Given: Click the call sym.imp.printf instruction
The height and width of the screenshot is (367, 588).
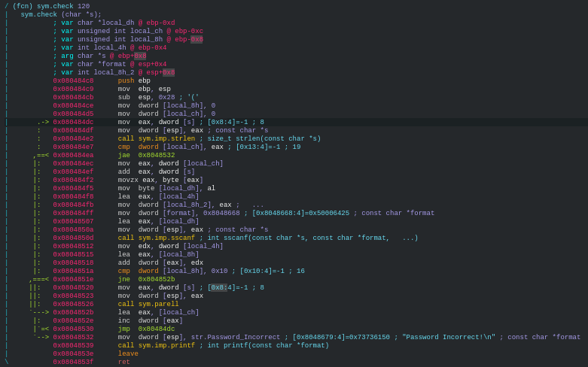Looking at the screenshot, I should point(157,345).
